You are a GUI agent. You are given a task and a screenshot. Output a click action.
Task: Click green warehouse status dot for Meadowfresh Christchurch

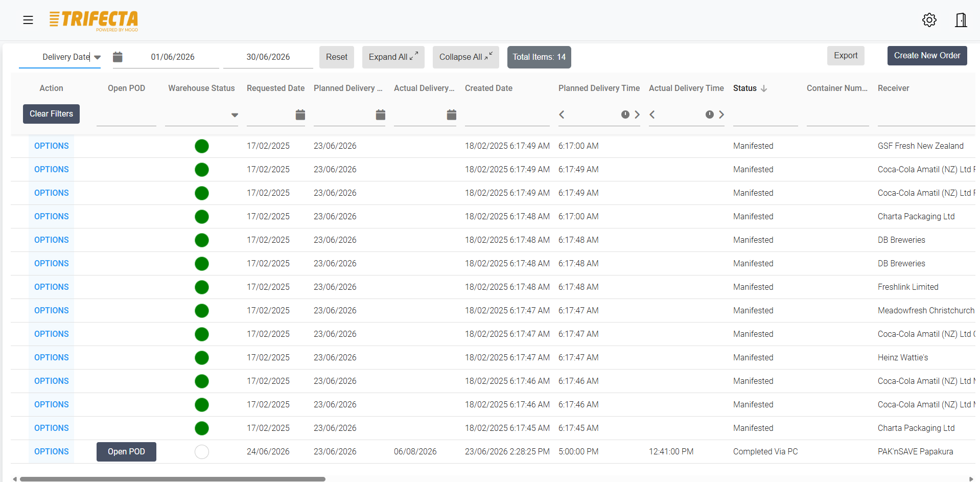click(202, 311)
